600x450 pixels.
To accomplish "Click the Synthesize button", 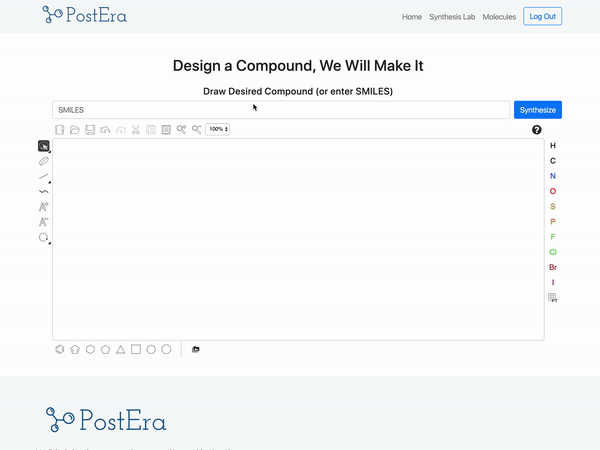I will [538, 110].
